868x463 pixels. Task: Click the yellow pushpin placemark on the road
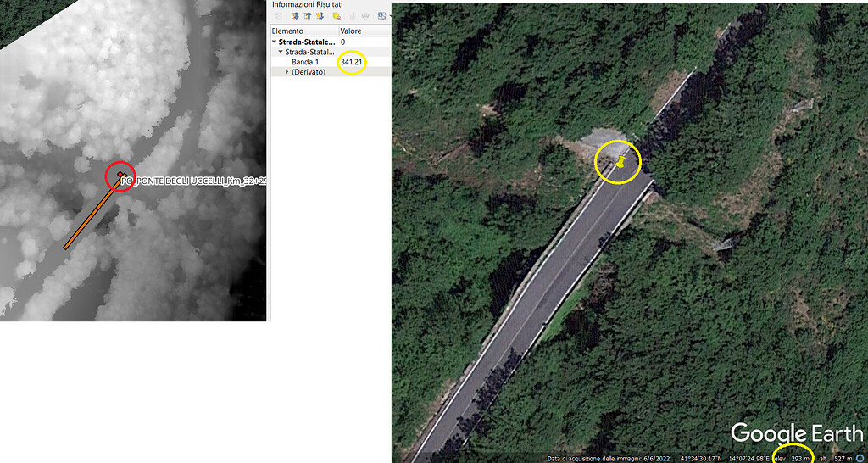[622, 163]
